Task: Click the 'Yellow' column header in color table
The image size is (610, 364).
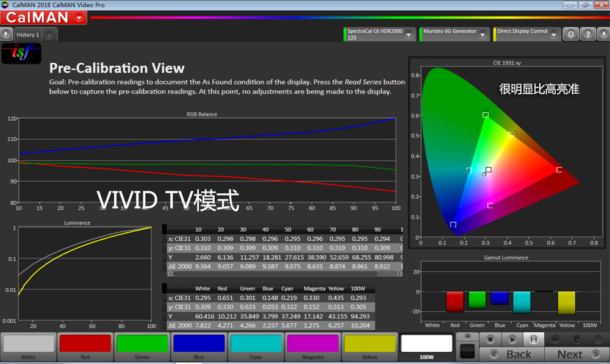Action: [335, 288]
